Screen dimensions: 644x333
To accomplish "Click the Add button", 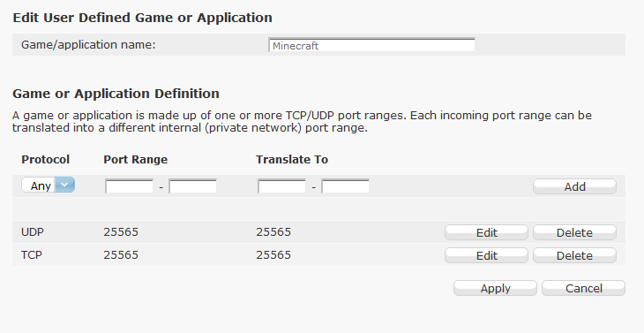I will click(x=574, y=186).
